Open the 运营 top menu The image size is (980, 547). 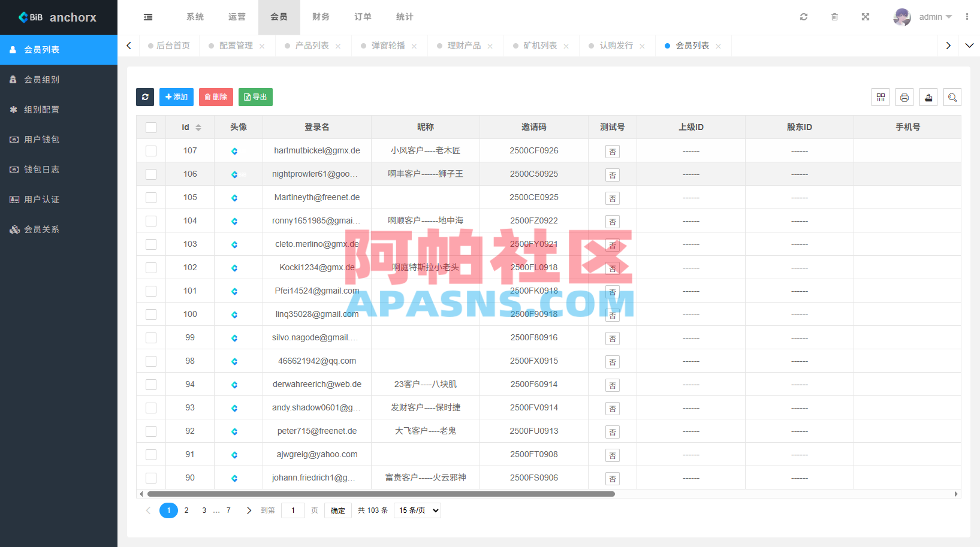click(237, 17)
